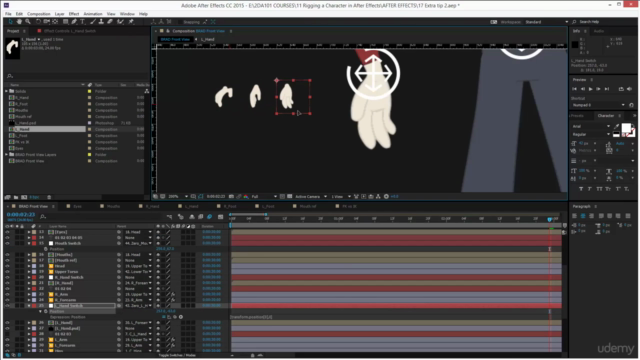Select the R_Hand composition in Project panel
The width and height of the screenshot is (640, 360).
coord(22,98)
